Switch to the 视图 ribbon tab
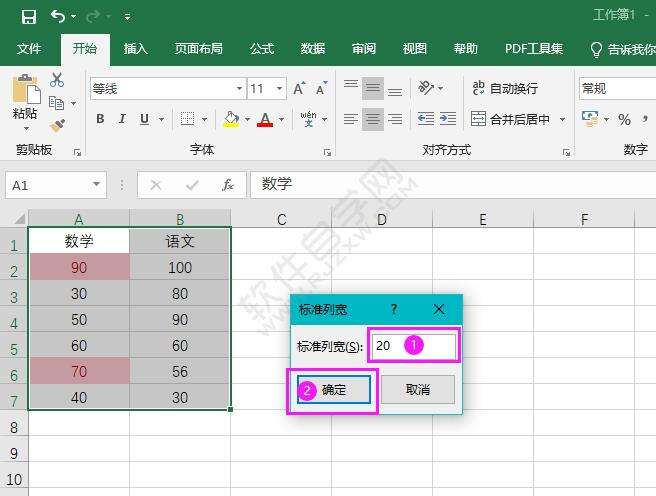656x496 pixels. coord(415,49)
